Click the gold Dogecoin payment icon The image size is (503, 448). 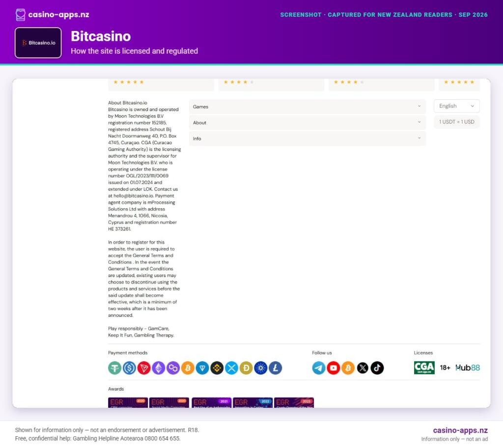(x=246, y=368)
